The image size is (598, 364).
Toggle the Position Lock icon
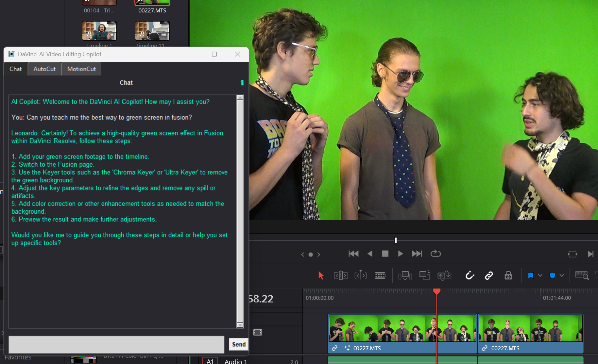508,275
